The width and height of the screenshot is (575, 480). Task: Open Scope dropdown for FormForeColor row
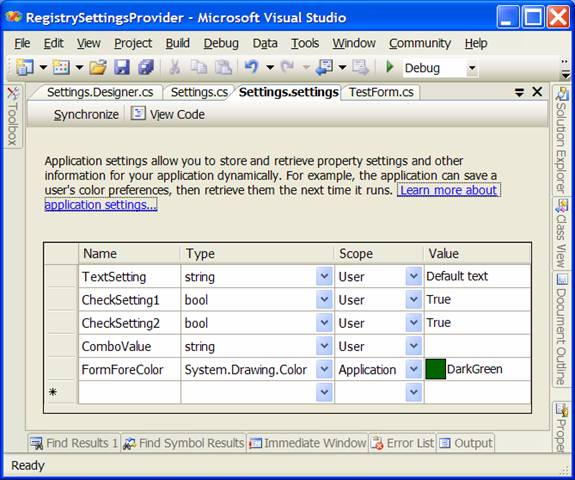click(x=414, y=369)
